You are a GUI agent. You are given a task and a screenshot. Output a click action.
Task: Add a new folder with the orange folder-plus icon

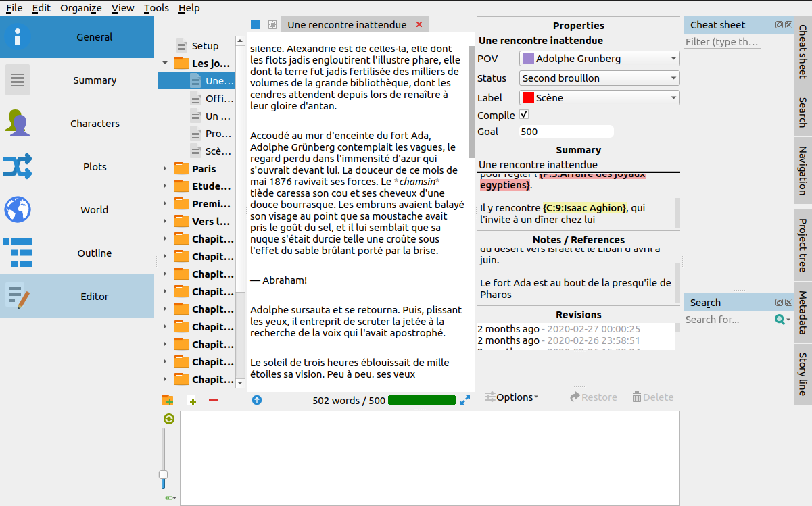tap(167, 399)
